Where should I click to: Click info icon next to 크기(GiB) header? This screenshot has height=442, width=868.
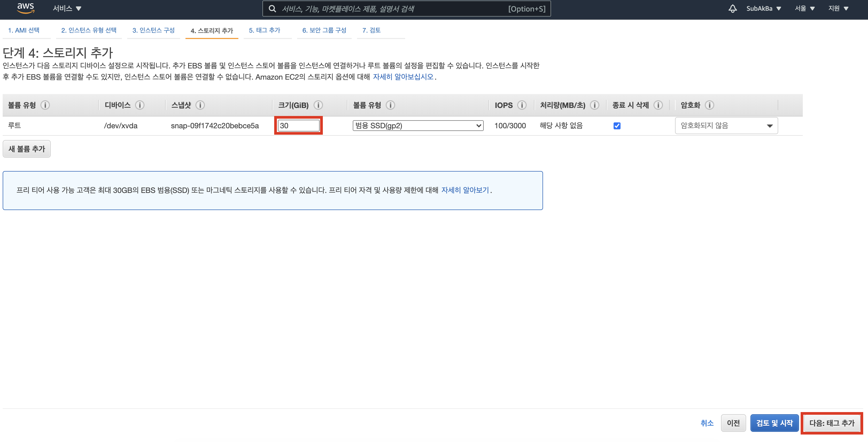coord(318,105)
